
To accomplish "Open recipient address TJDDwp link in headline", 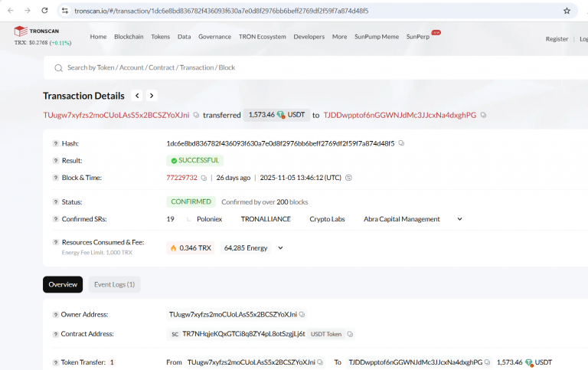I will pos(400,115).
